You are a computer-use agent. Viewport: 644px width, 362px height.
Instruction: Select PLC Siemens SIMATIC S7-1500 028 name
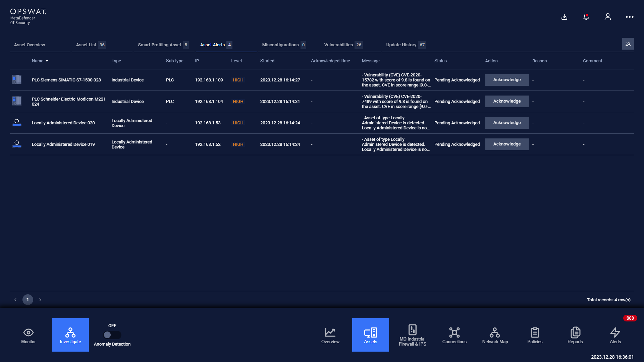66,80
